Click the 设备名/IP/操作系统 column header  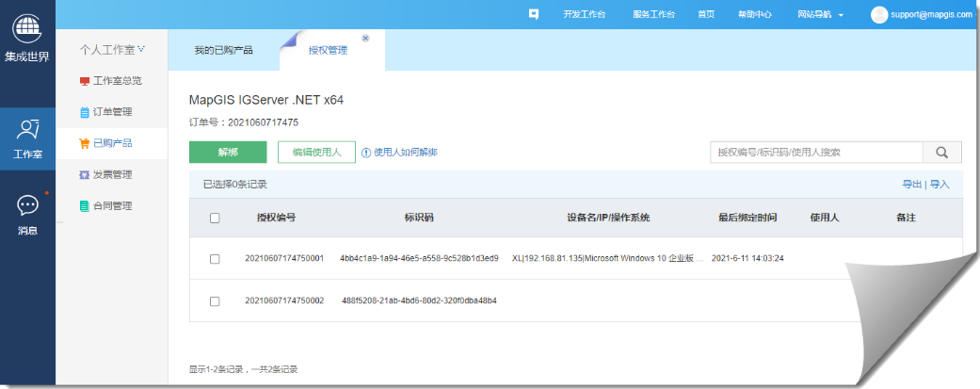[x=608, y=218]
